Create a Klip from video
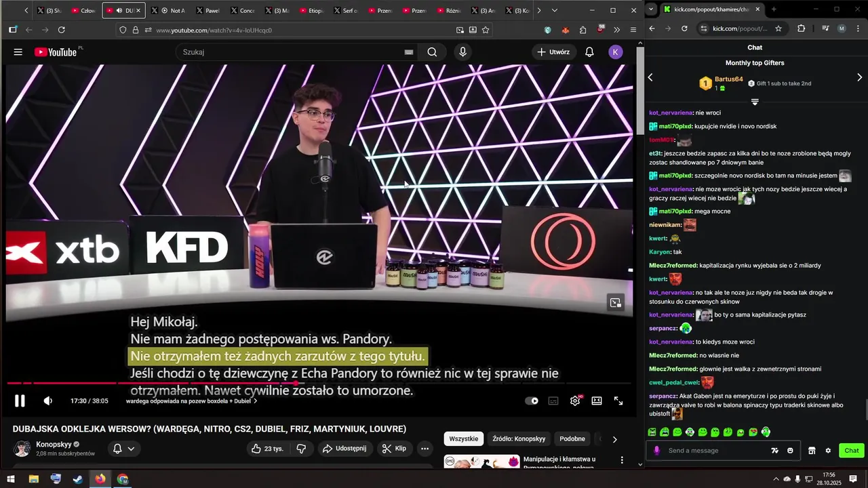 pos(394,449)
